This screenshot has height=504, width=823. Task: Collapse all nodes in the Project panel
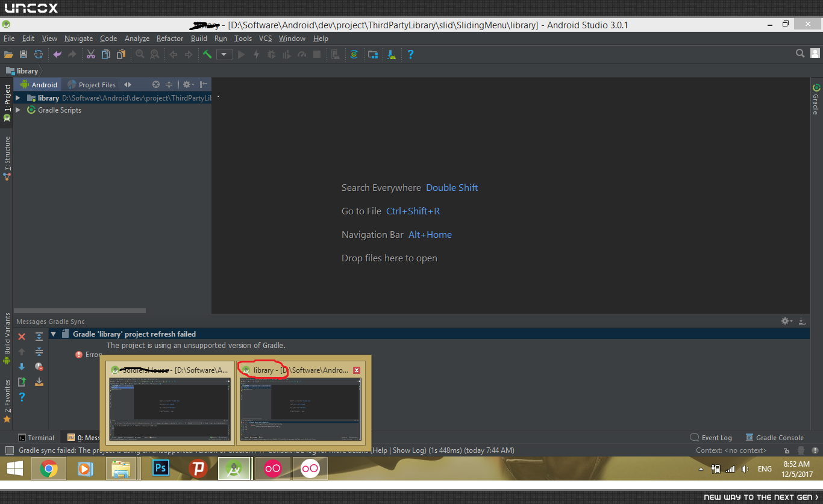(169, 85)
